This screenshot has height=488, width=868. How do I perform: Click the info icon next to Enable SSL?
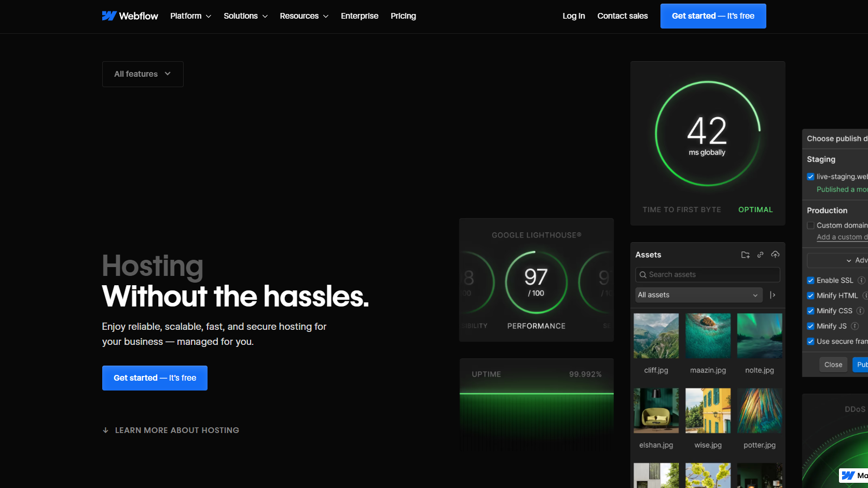(861, 281)
